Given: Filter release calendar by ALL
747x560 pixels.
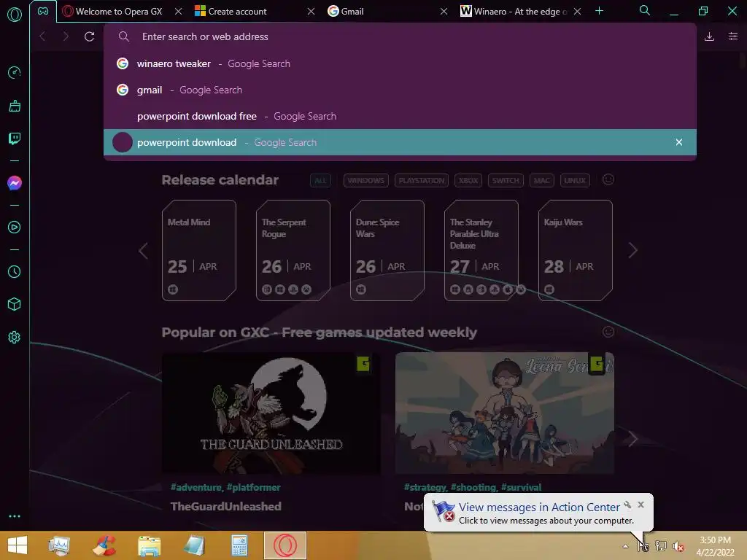Looking at the screenshot, I should coord(320,181).
